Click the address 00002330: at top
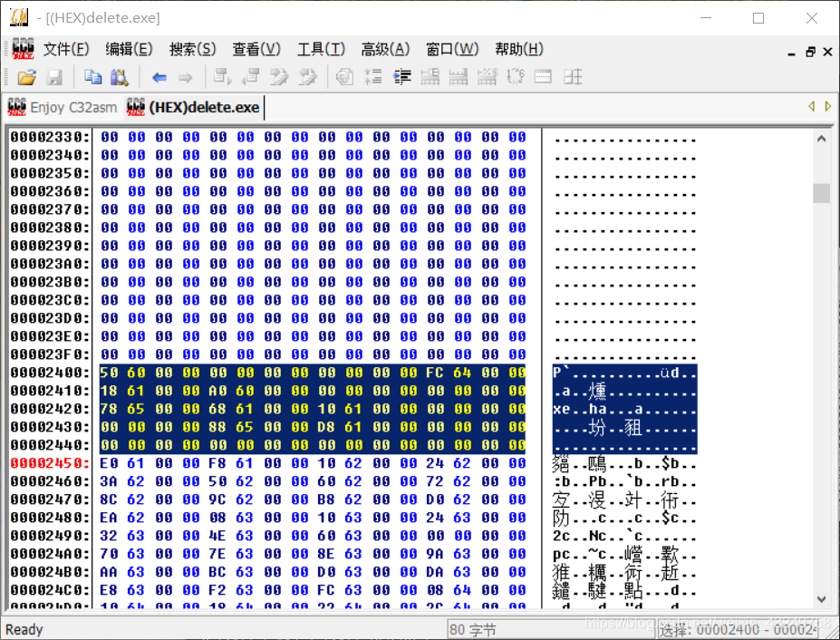 (x=50, y=137)
